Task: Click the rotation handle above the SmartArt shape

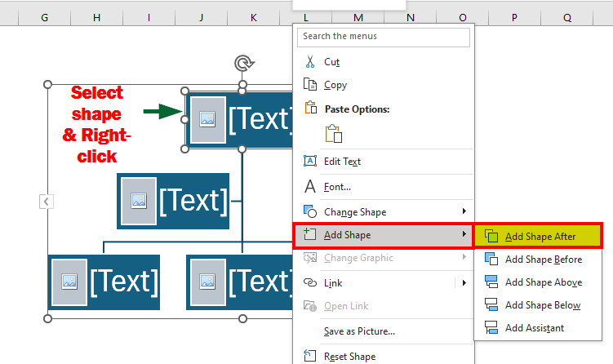Action: point(243,63)
